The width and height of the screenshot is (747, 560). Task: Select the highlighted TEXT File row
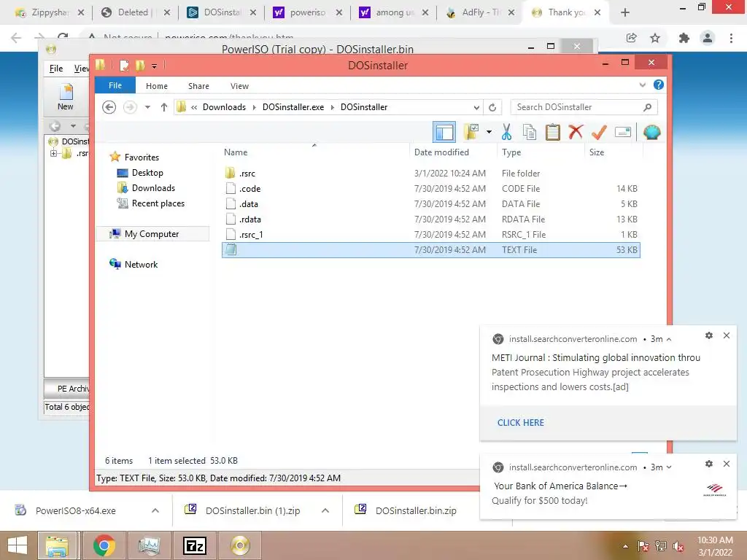[430, 250]
